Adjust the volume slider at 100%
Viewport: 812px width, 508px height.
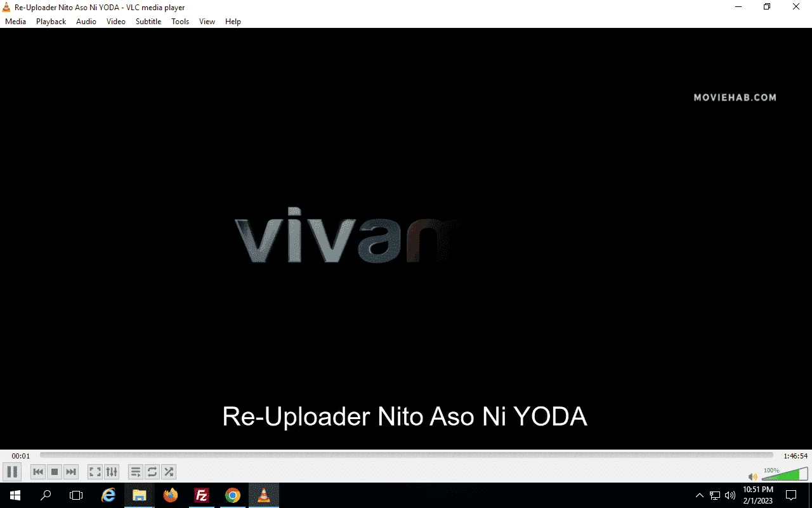pyautogui.click(x=784, y=474)
